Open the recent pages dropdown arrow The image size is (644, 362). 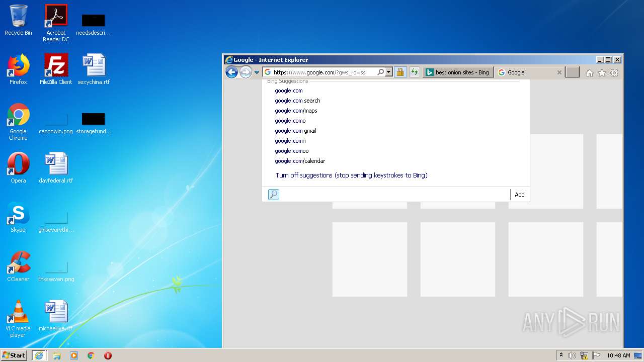(257, 72)
